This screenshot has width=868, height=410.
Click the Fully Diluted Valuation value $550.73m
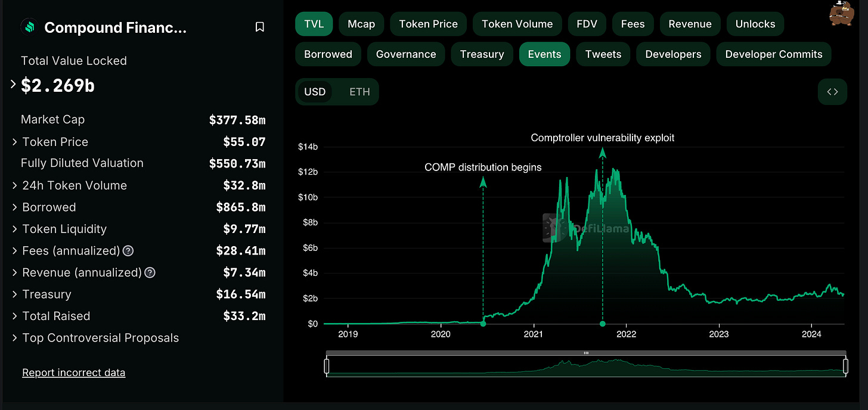pos(237,163)
